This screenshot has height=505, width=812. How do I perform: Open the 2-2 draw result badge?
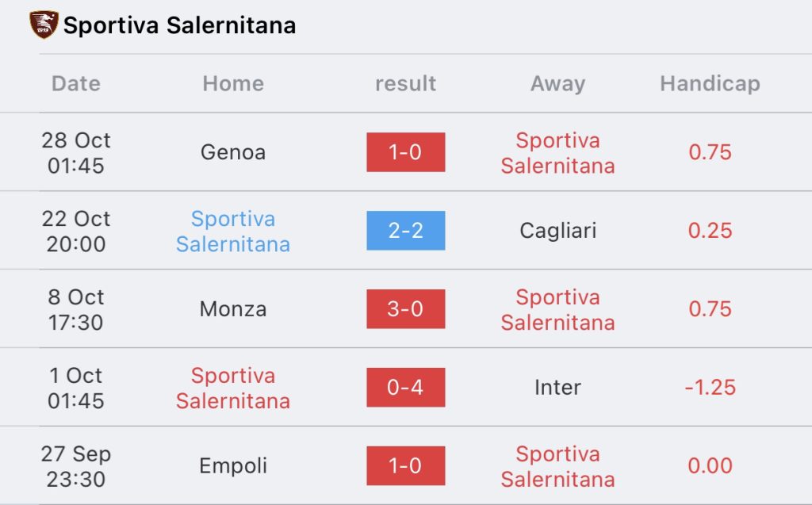tap(405, 231)
